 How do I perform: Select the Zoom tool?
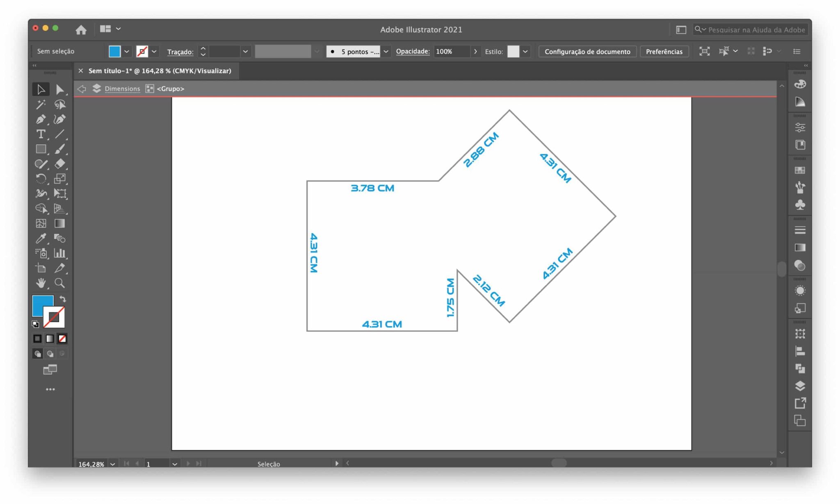tap(60, 283)
